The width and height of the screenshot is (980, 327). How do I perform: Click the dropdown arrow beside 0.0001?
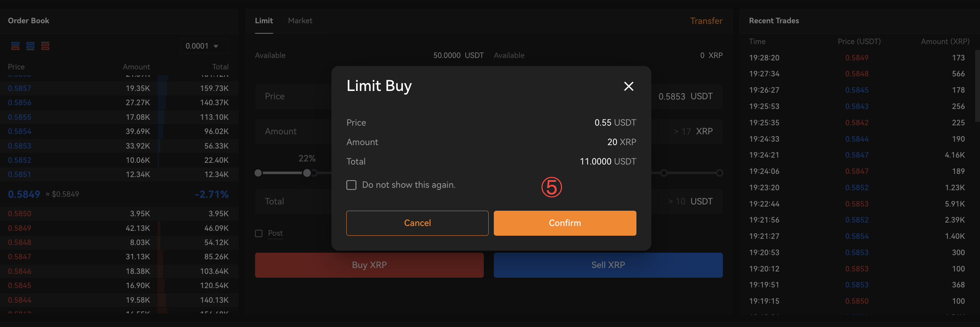click(216, 47)
